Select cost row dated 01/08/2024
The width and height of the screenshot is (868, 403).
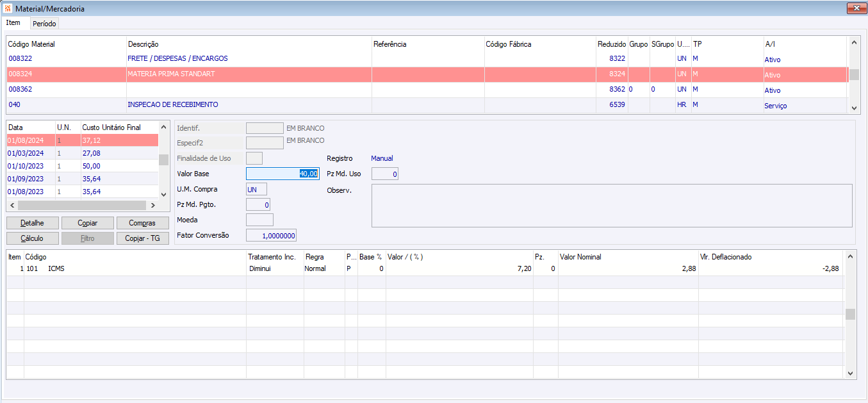(x=82, y=140)
